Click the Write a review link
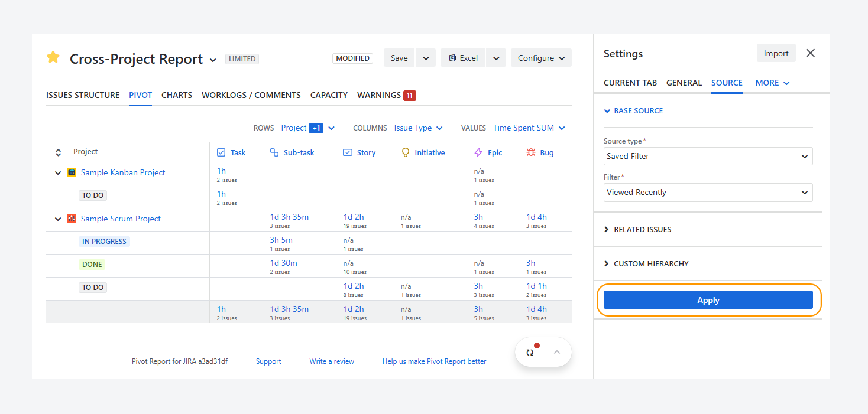Viewport: 868px width, 414px height. [x=332, y=361]
